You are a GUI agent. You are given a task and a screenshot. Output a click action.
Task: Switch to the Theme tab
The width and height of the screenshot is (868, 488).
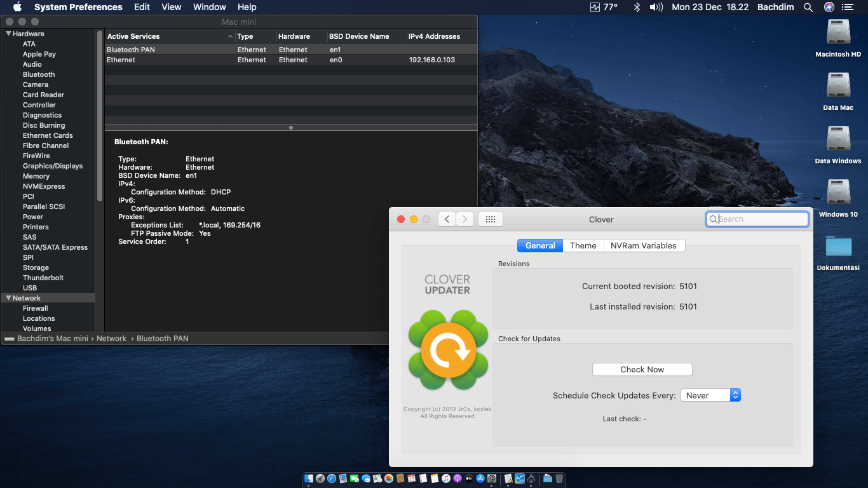(583, 245)
